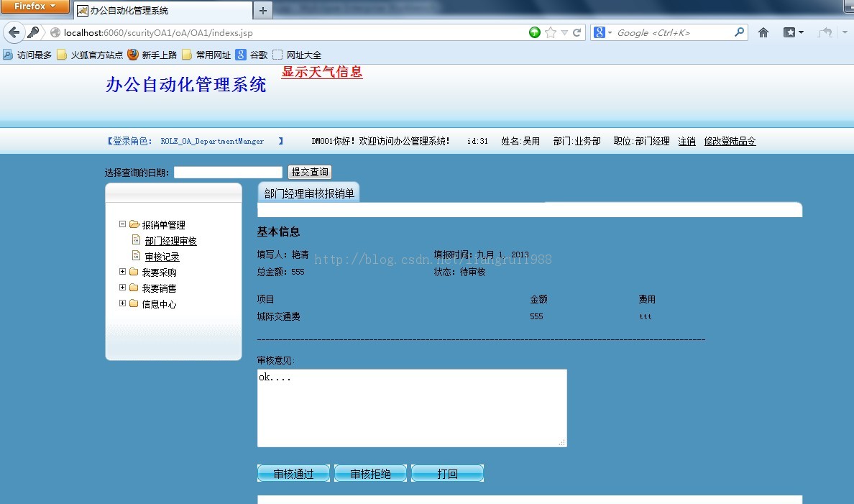Click the 审核通过 approval button
854x504 pixels.
click(x=293, y=473)
